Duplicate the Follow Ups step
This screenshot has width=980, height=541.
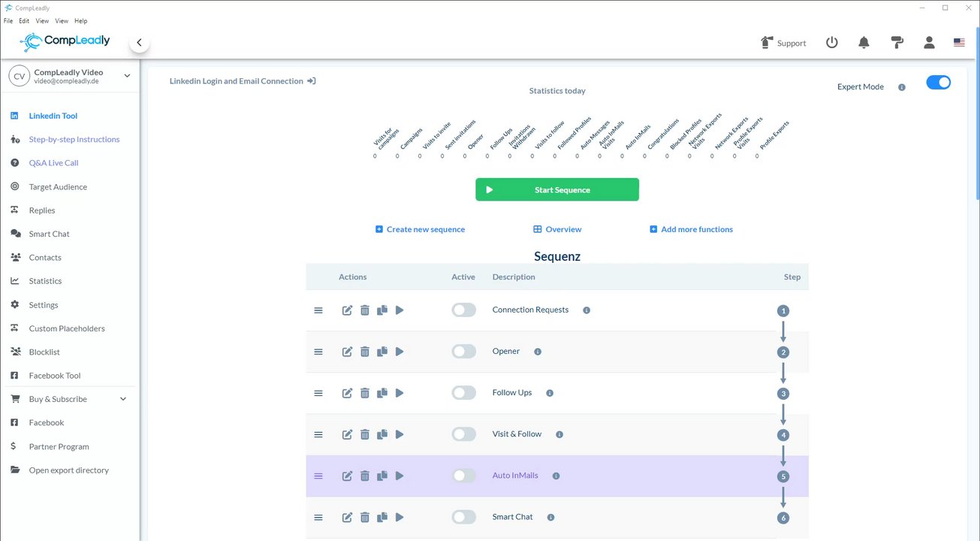[382, 393]
